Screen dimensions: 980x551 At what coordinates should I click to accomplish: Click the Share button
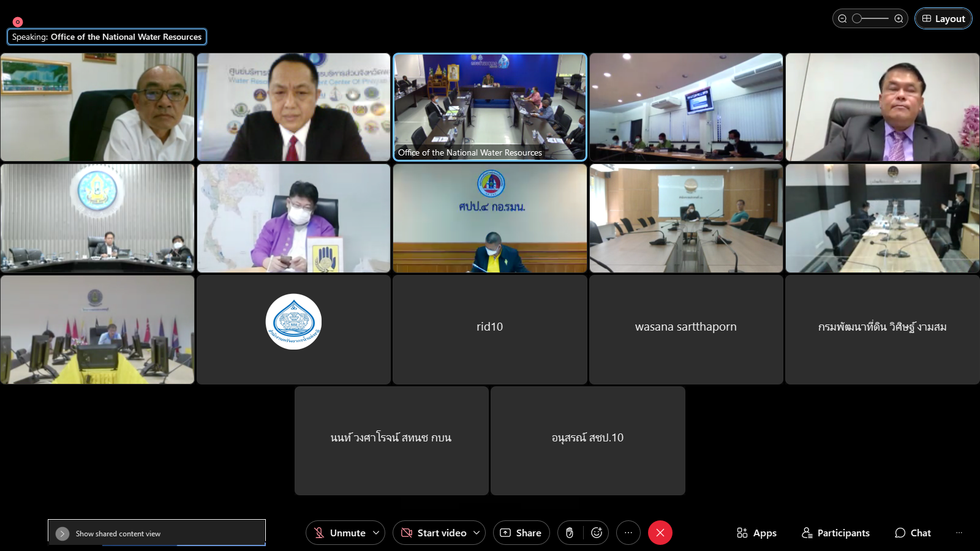(x=521, y=533)
